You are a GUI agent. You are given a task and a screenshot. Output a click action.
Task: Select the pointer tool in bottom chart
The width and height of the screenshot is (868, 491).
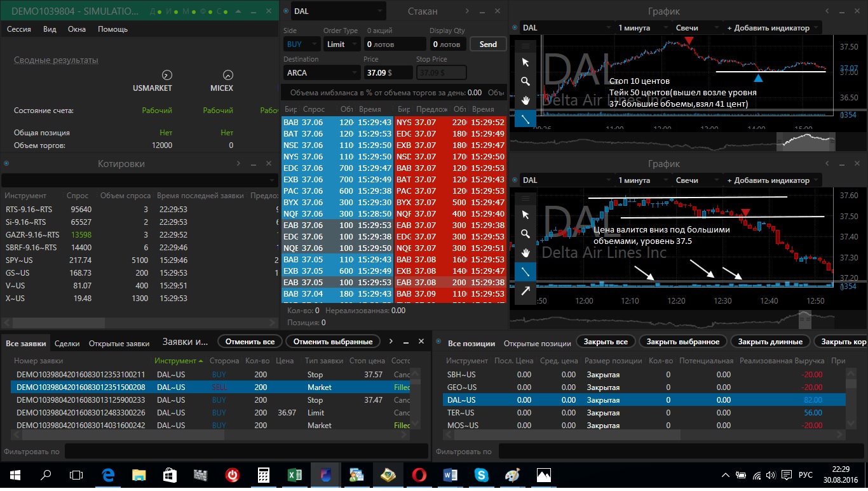coord(526,215)
